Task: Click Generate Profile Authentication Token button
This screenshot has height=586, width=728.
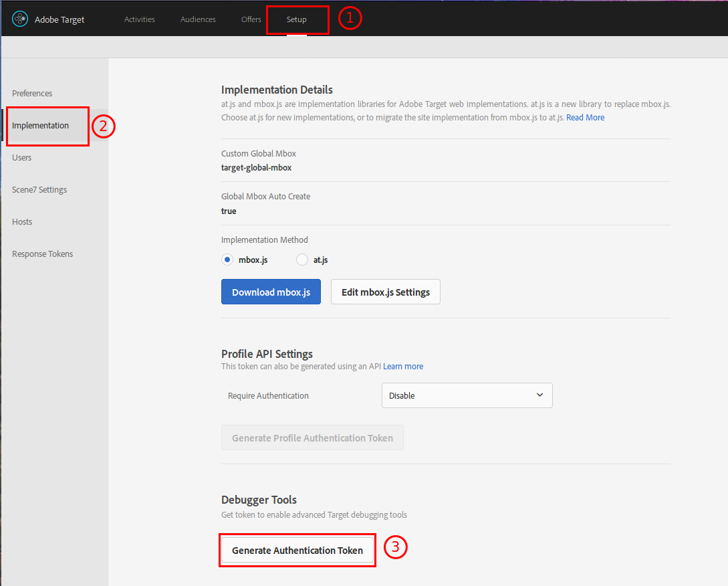Action: point(312,437)
